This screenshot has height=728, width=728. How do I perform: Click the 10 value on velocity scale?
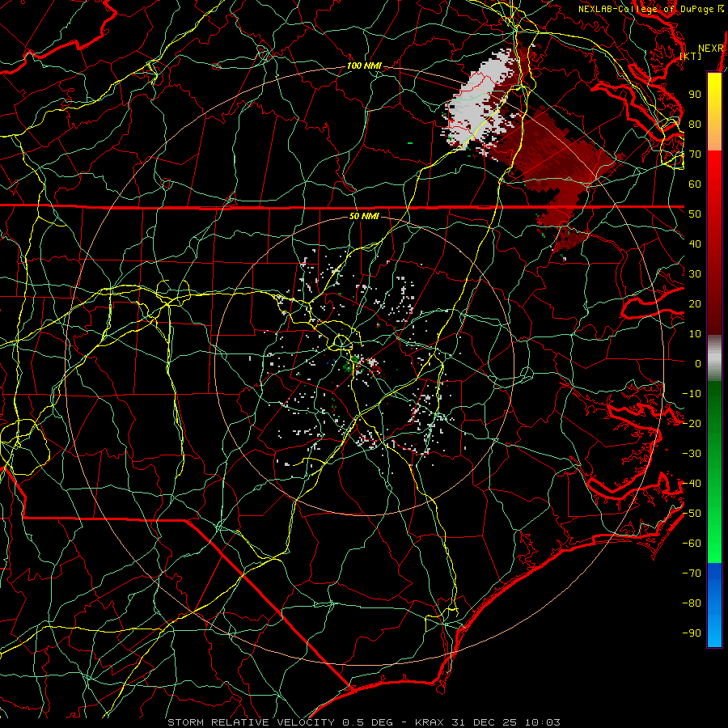(x=695, y=334)
